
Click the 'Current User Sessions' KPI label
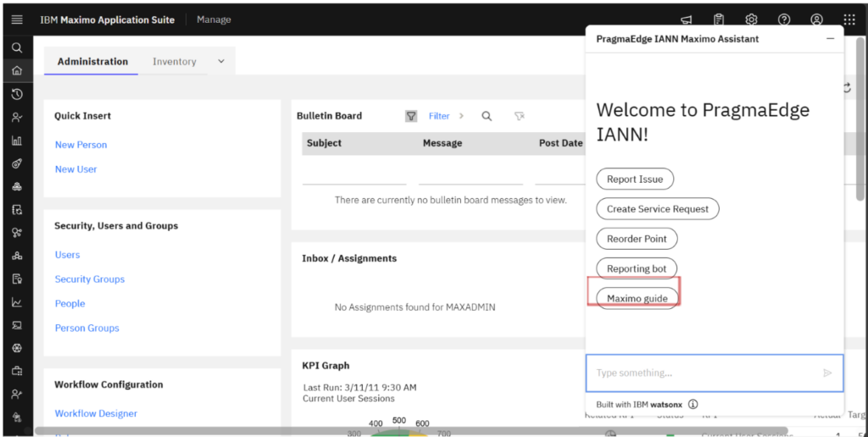coord(348,398)
